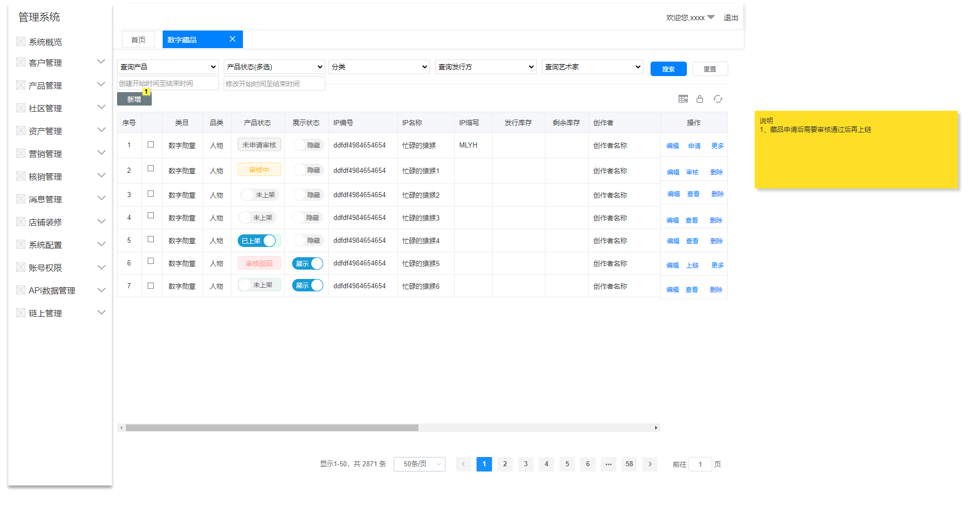Open the 查询发行方 dropdown
Screen dimensions: 980x516
click(x=486, y=67)
